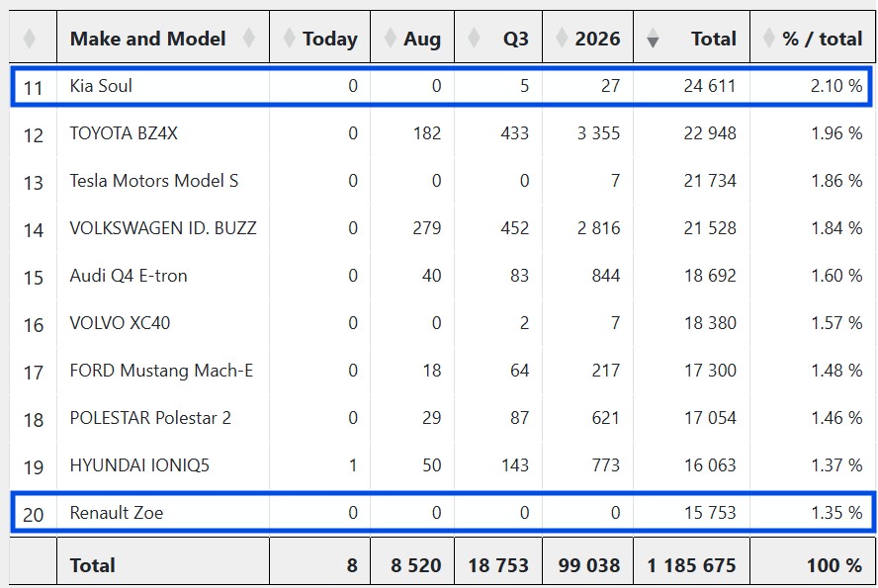Screen dimensions: 878x588
Task: Click TOYOTA BZ4X 2026 value 3 355
Action: tap(598, 133)
